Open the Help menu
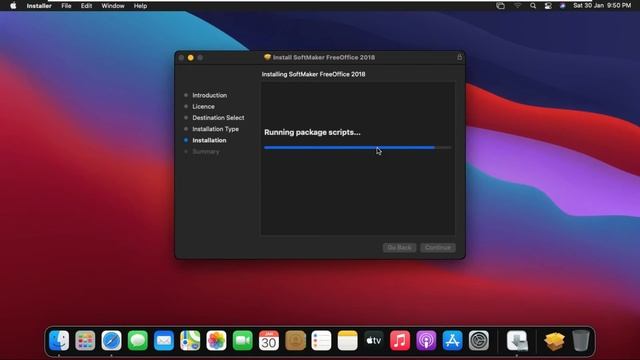Screen dimensions: 640x360 (140, 6)
